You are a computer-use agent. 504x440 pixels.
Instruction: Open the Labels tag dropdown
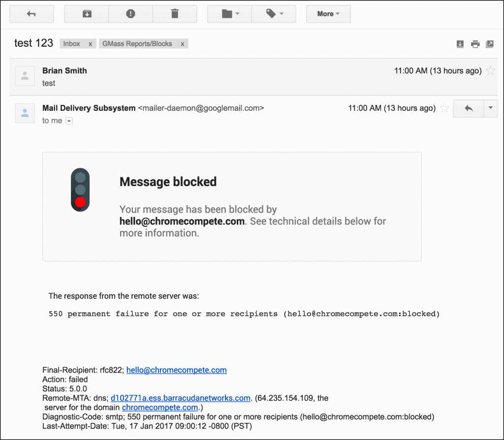tap(274, 14)
